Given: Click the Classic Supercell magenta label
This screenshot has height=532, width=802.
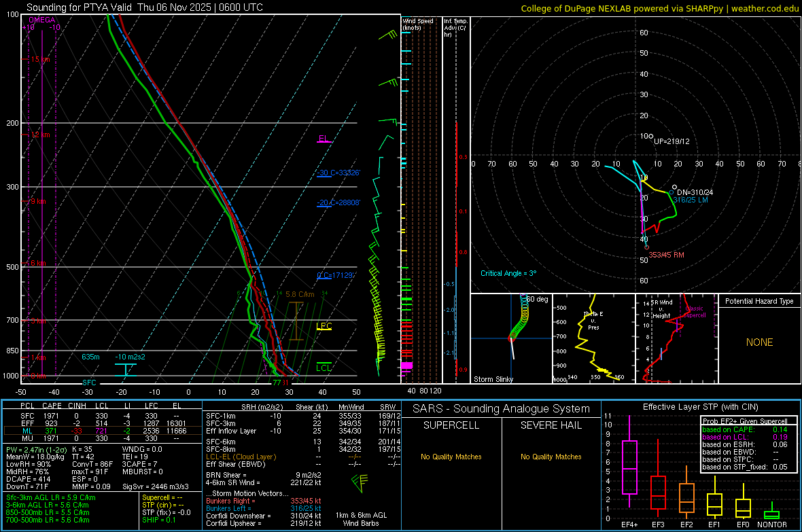Looking at the screenshot, I should [695, 312].
